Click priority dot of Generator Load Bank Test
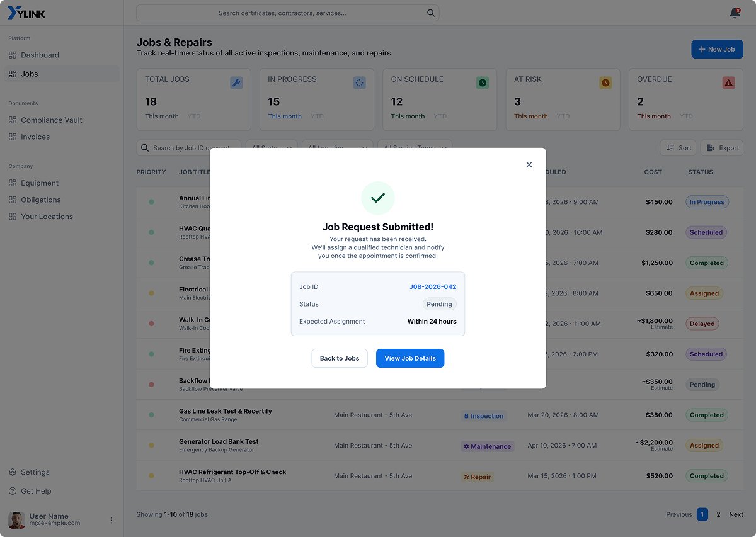Image resolution: width=756 pixels, height=537 pixels. tap(151, 445)
